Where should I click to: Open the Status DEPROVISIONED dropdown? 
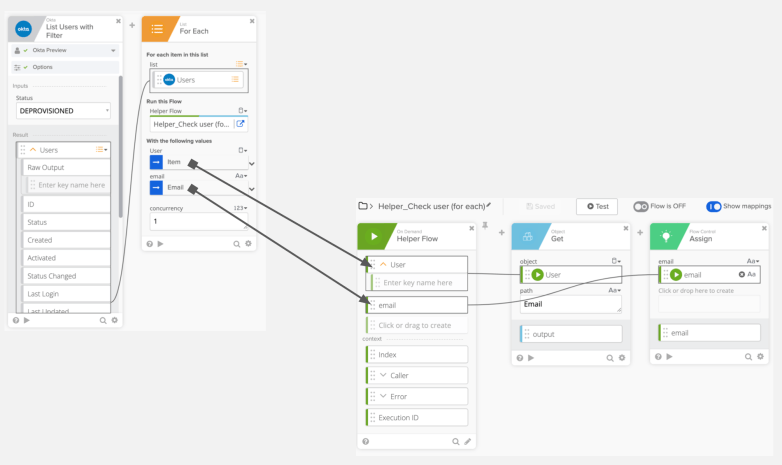64,111
